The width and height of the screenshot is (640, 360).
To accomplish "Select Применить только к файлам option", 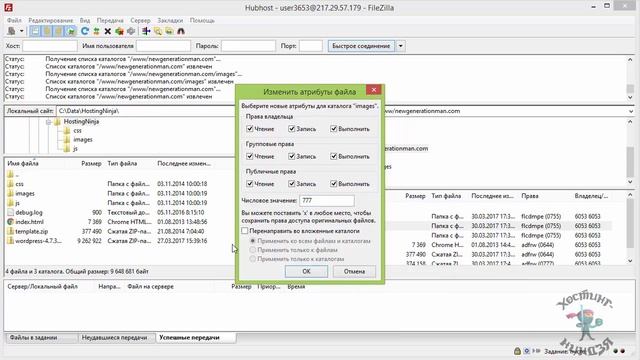I will [x=253, y=250].
